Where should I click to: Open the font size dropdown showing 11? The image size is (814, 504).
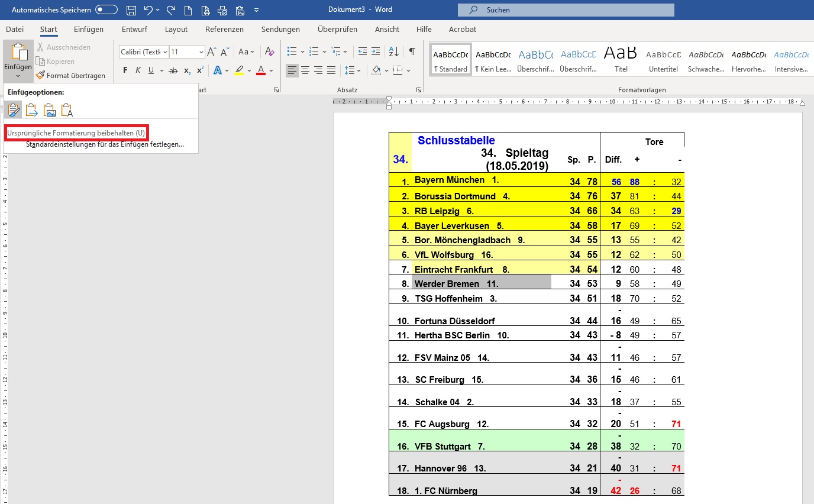[202, 52]
